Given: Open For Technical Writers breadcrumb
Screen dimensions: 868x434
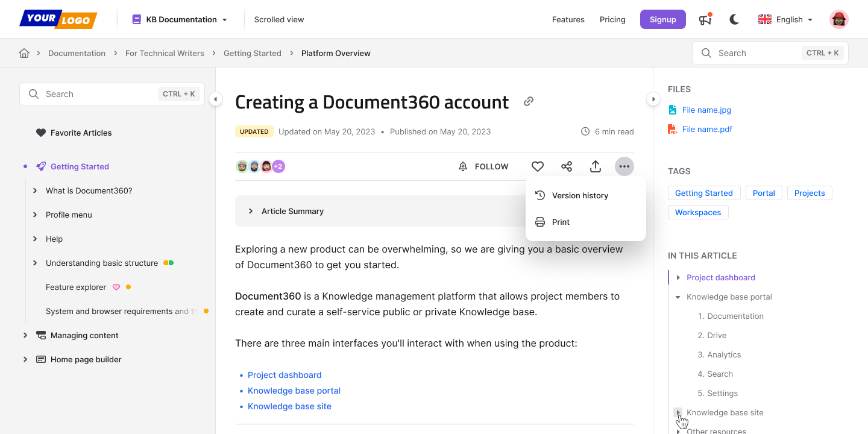Looking at the screenshot, I should click(x=165, y=53).
